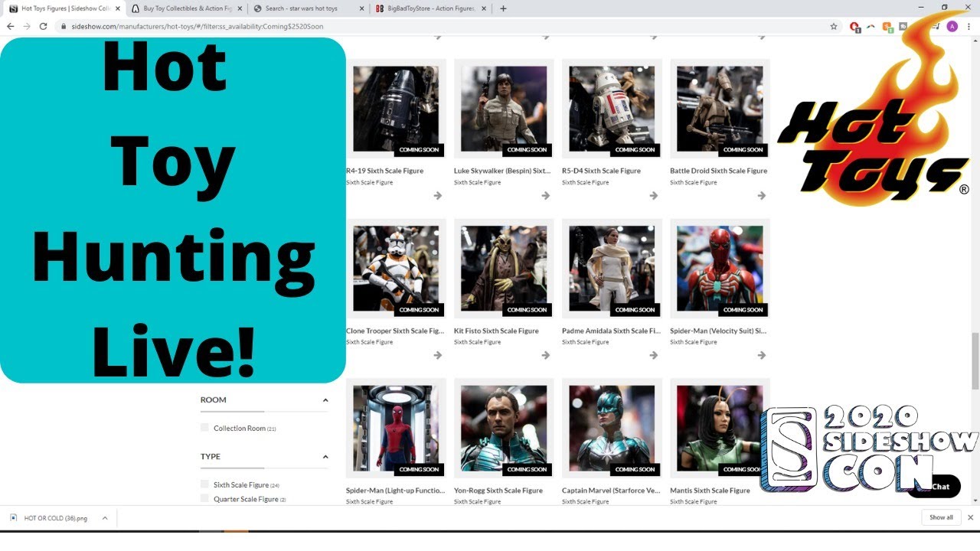Click the R5-D4 droid product image
The width and height of the screenshot is (980, 551).
point(612,109)
